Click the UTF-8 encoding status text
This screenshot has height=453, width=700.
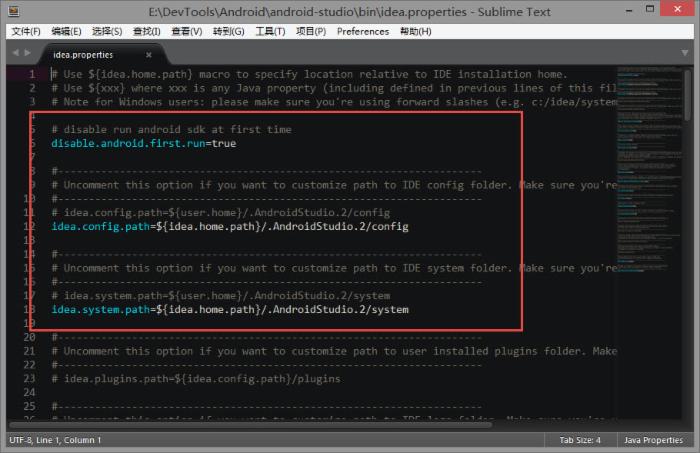22,440
